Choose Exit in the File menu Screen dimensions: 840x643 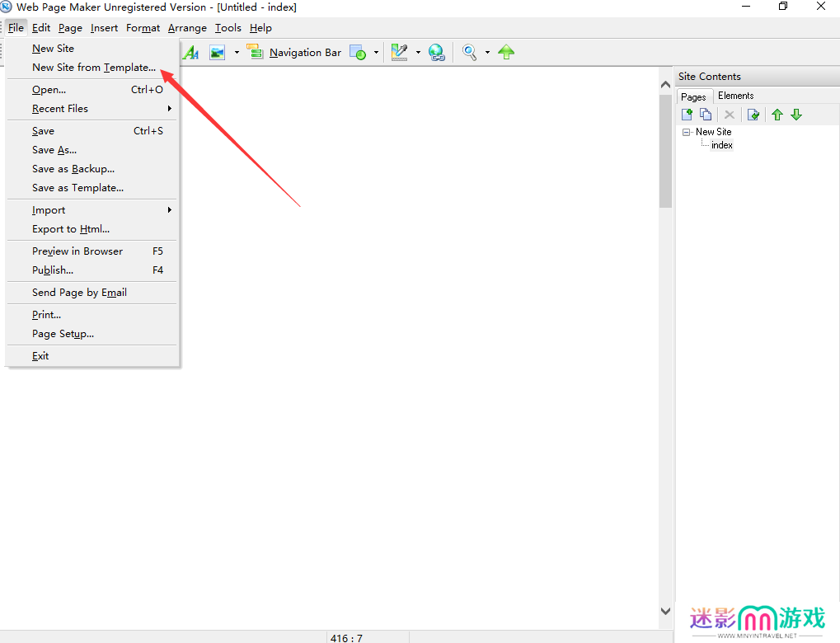92,356
